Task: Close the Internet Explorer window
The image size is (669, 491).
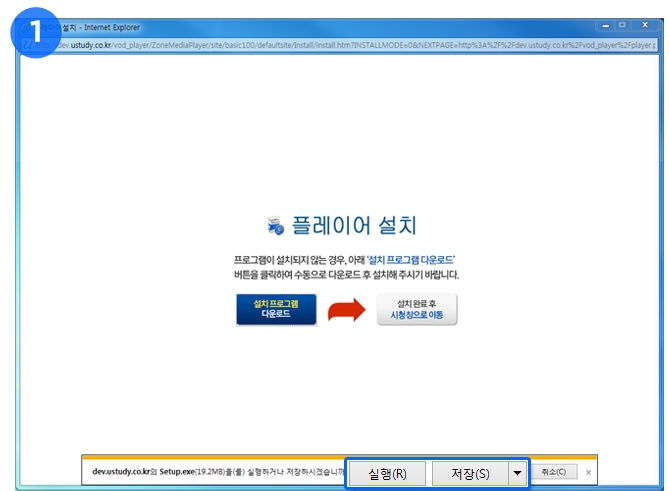Action: tap(643, 25)
